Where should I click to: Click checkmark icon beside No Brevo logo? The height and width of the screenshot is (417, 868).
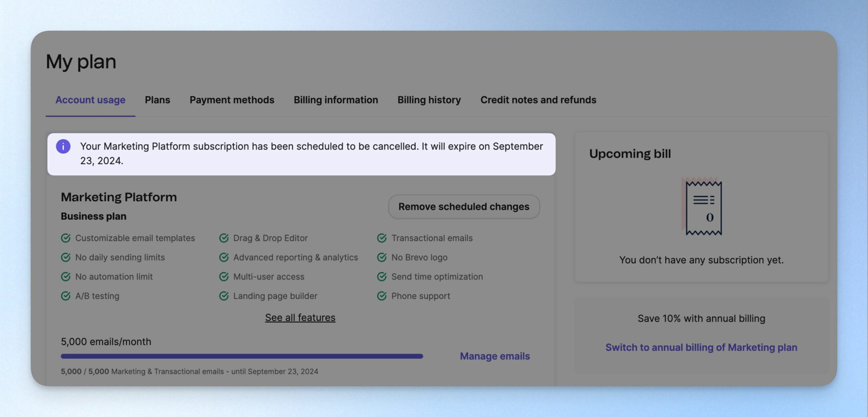click(382, 257)
